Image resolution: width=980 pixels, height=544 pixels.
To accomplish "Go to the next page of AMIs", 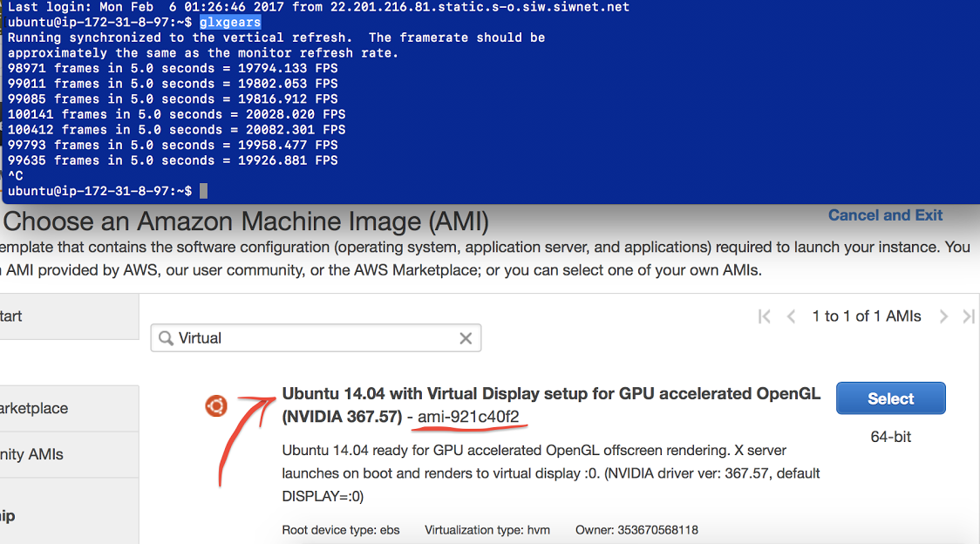I will tap(943, 316).
